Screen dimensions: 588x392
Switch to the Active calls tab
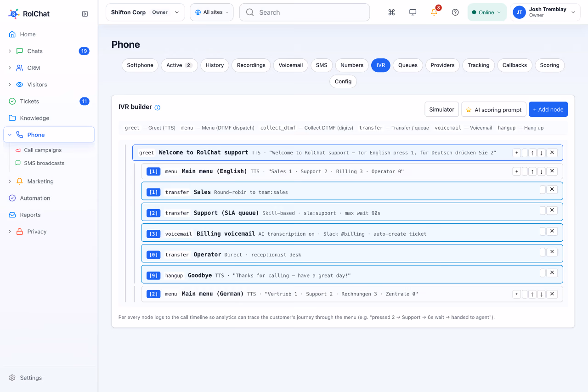pyautogui.click(x=179, y=65)
